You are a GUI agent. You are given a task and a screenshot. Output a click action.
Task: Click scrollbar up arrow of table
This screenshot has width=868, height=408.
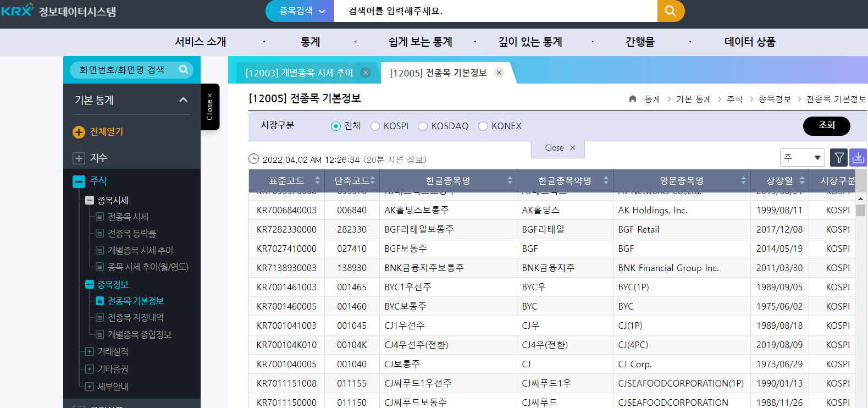861,199
